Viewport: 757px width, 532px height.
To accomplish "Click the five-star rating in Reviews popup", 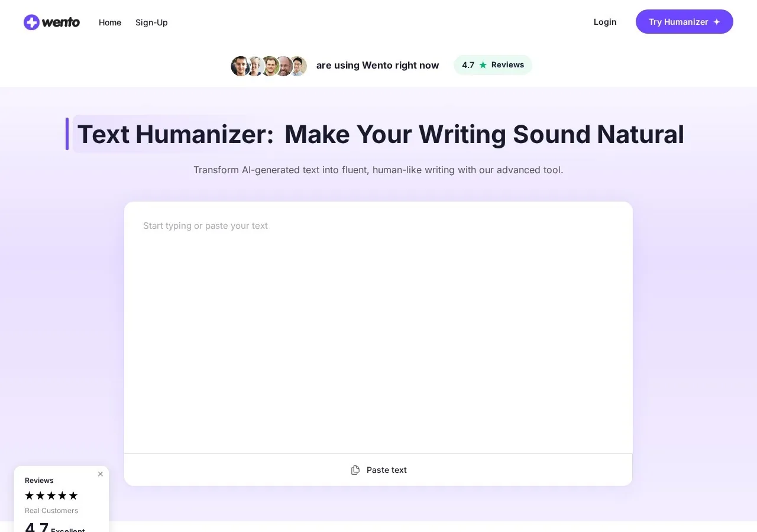I will pyautogui.click(x=51, y=495).
